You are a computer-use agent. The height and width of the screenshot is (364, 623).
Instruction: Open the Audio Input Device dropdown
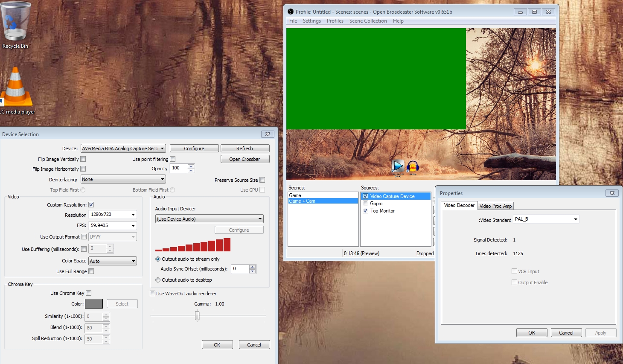209,219
